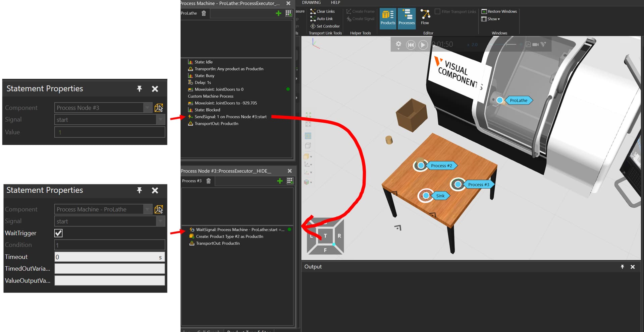This screenshot has width=644, height=332.
Task: Toggle the Processes editor button
Action: point(407,18)
